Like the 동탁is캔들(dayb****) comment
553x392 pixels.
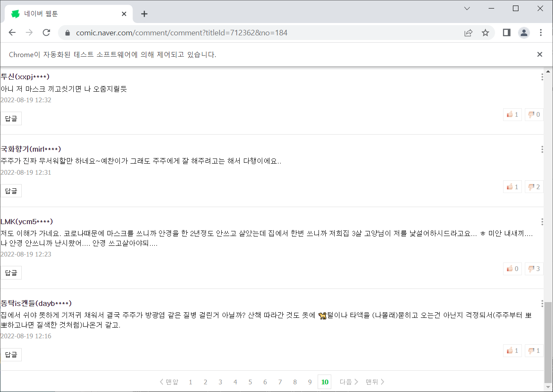click(x=512, y=350)
